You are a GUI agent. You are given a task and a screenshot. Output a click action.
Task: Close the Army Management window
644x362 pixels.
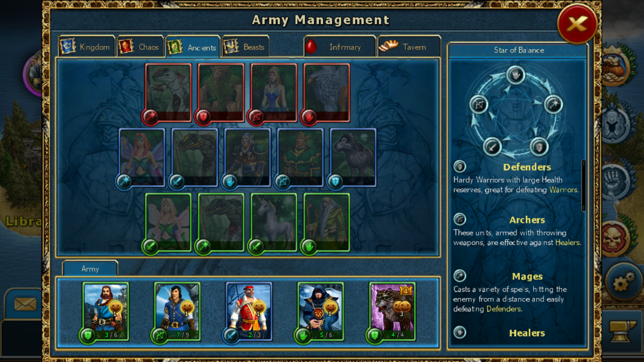coord(577,24)
